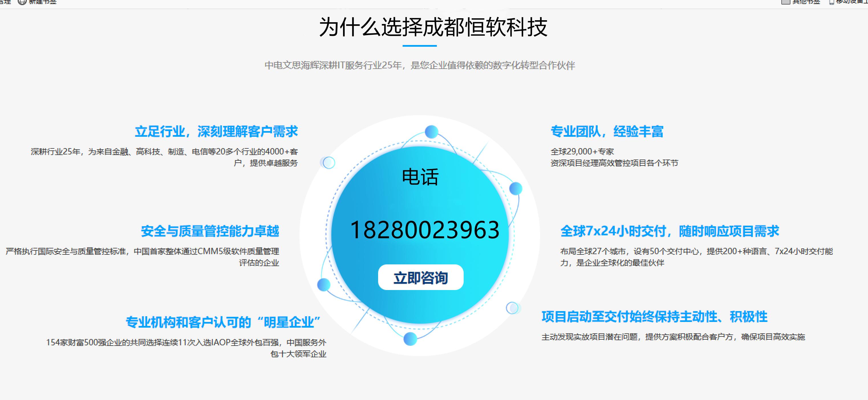Click the paragraph starting 主动发现实放项目潜在问题
This screenshot has height=400, width=868.
pos(673,337)
